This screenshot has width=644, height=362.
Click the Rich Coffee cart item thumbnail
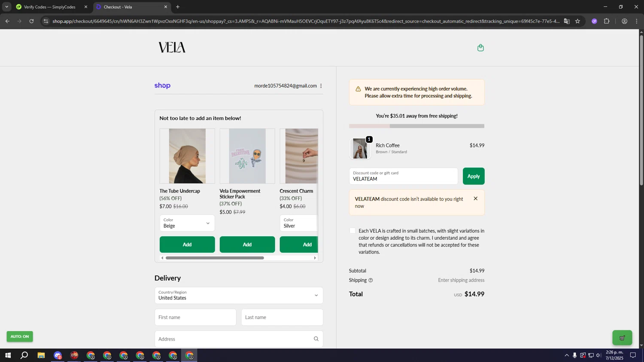click(360, 148)
